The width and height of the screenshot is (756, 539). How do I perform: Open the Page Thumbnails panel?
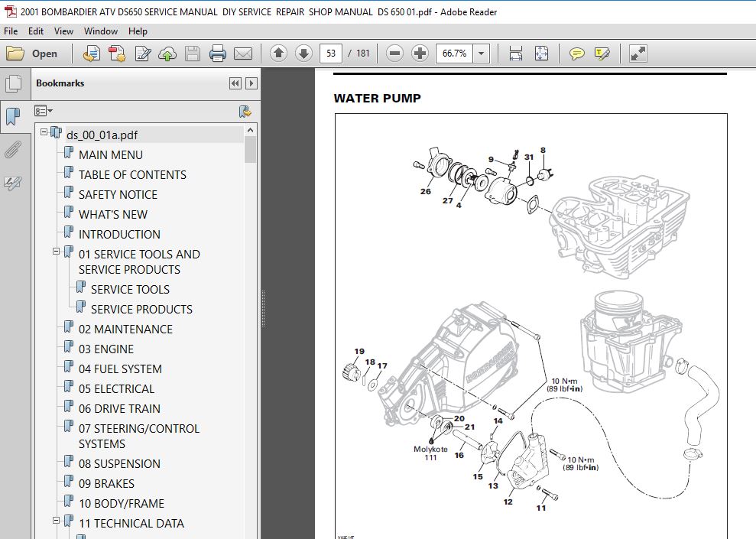point(13,83)
